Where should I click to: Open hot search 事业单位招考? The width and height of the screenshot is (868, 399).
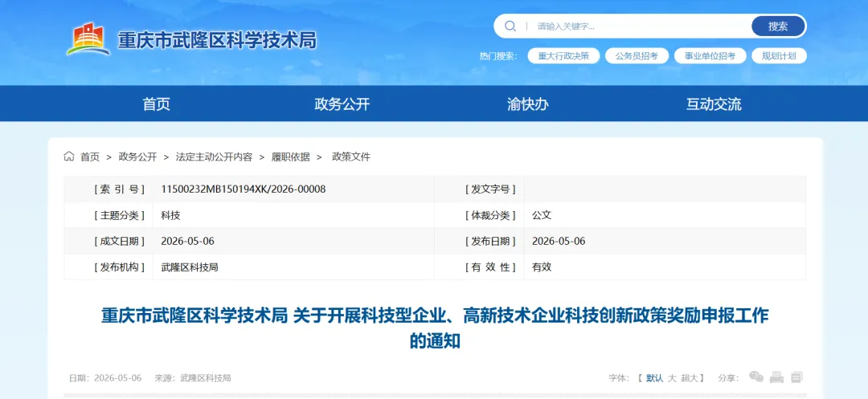pos(710,56)
